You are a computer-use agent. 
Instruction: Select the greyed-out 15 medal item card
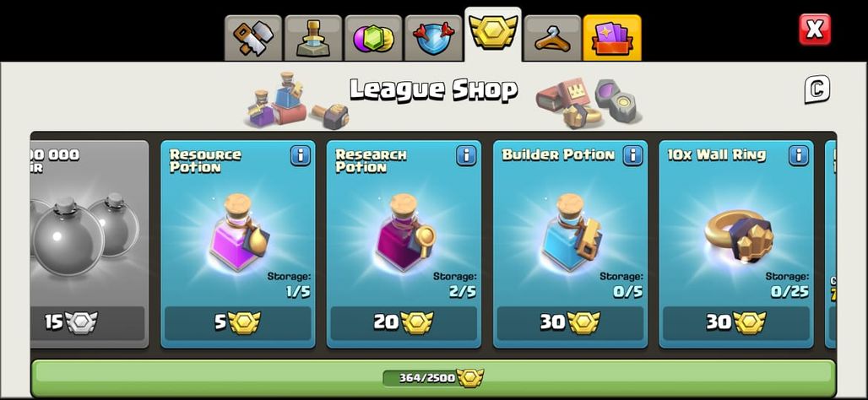(90, 244)
